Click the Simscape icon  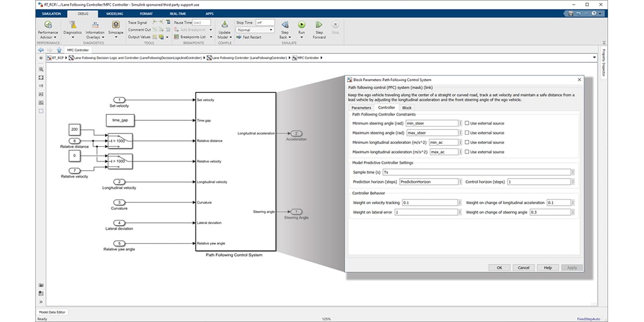pos(115,26)
